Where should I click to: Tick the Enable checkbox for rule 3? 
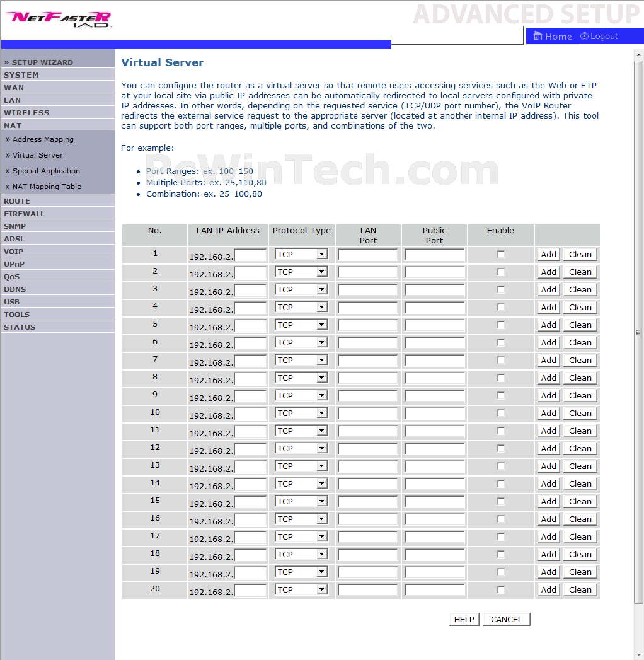500,289
